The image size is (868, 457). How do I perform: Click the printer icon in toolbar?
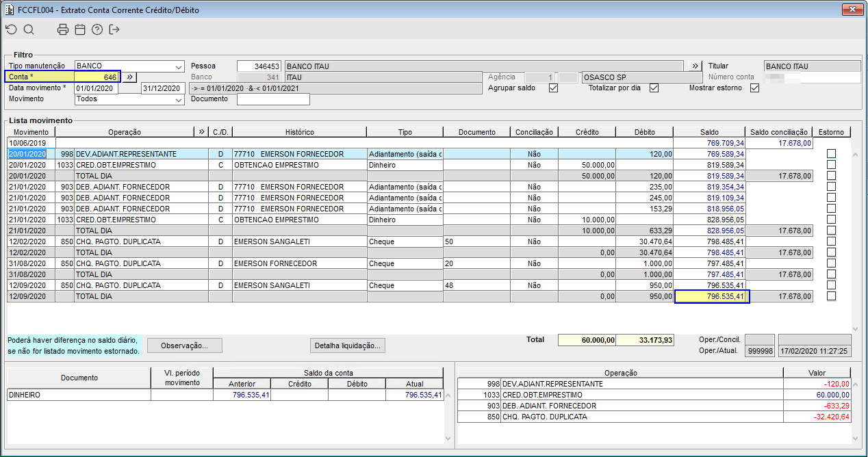tap(63, 29)
